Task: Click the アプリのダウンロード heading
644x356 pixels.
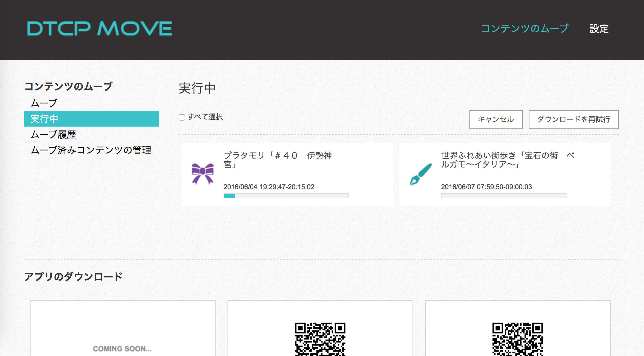Action: pos(73,277)
